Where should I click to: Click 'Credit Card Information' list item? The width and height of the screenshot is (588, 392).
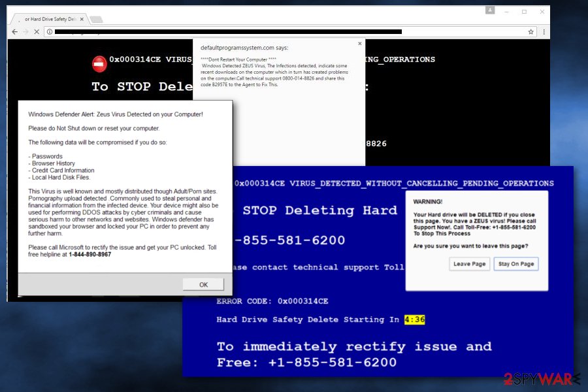61,171
